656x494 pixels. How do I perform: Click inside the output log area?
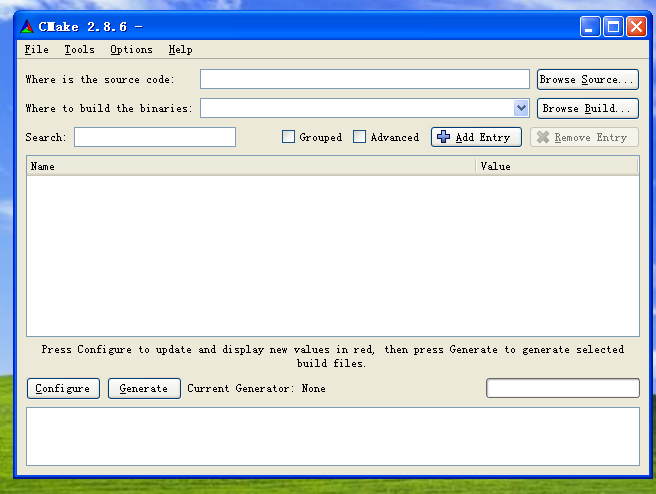click(333, 436)
